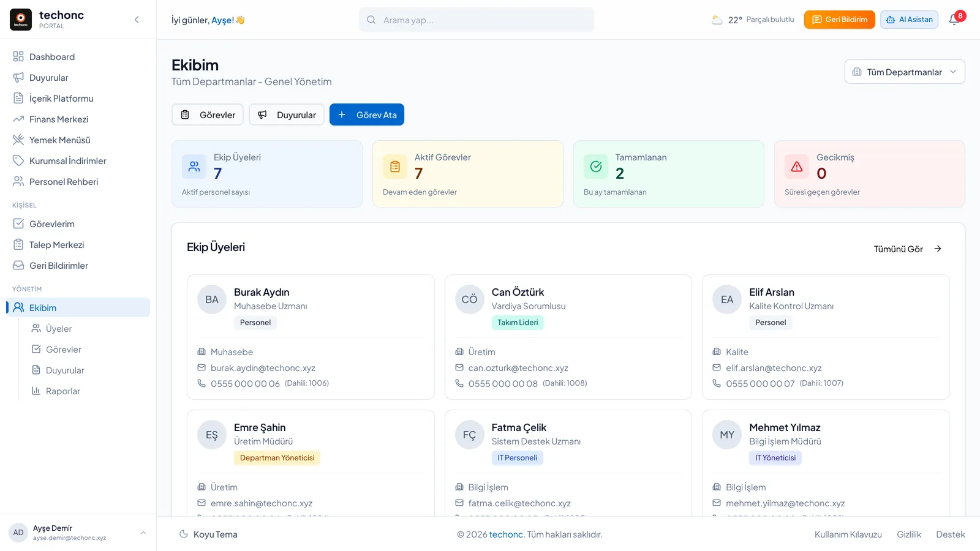Click phone number 0555 000 00 06
Image resolution: width=980 pixels, height=551 pixels.
pos(245,384)
